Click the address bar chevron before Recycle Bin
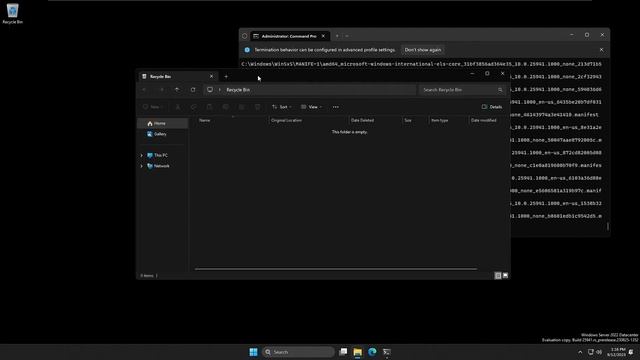 click(220, 90)
